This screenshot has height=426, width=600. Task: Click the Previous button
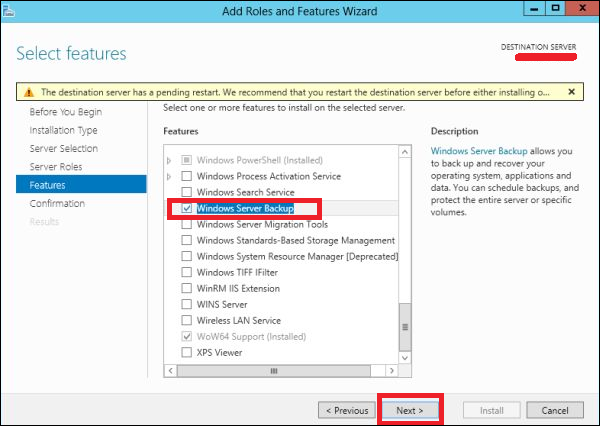(x=347, y=411)
